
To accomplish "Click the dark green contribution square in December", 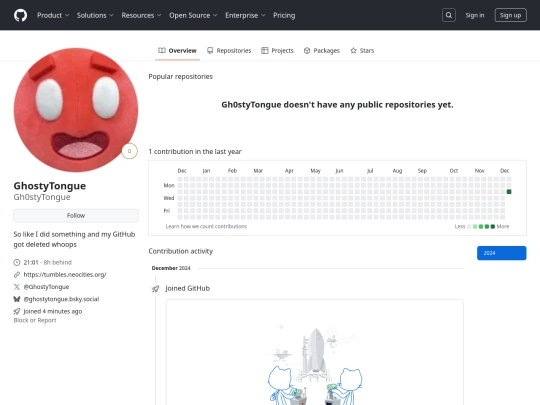I will point(509,192).
